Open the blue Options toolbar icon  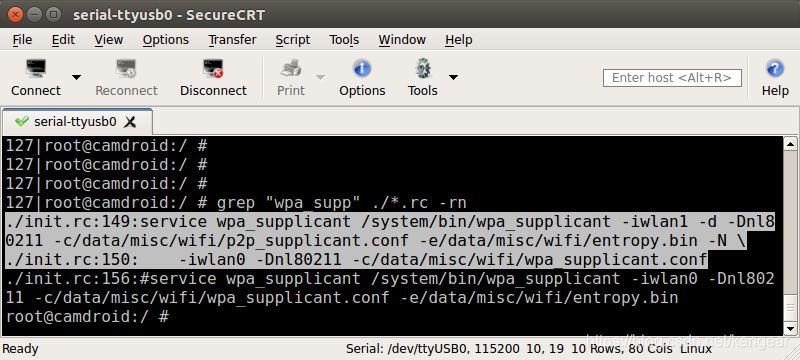click(x=362, y=68)
